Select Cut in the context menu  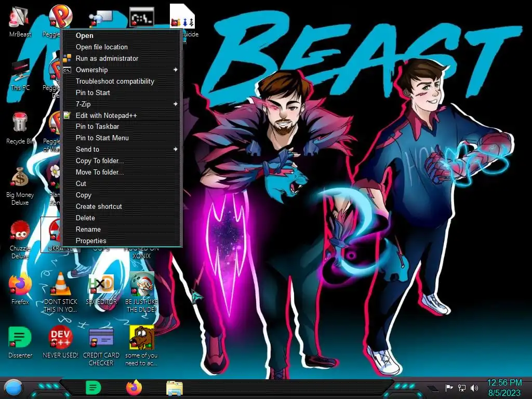[121, 183]
